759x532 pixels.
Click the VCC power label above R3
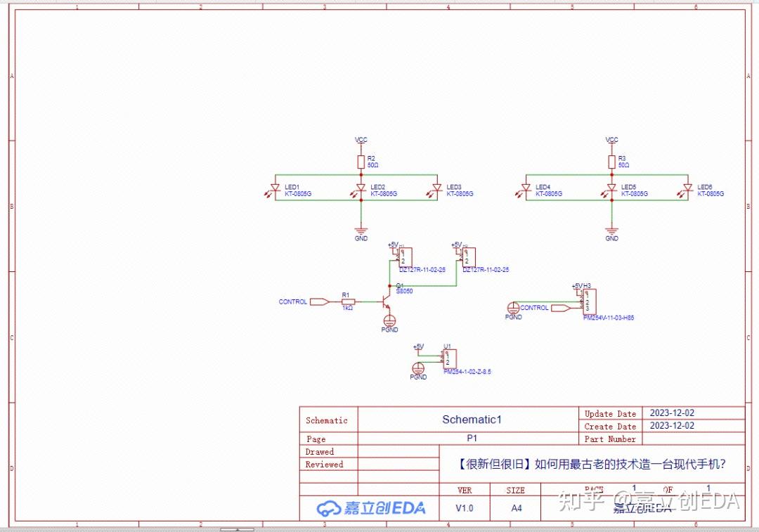[x=612, y=140]
